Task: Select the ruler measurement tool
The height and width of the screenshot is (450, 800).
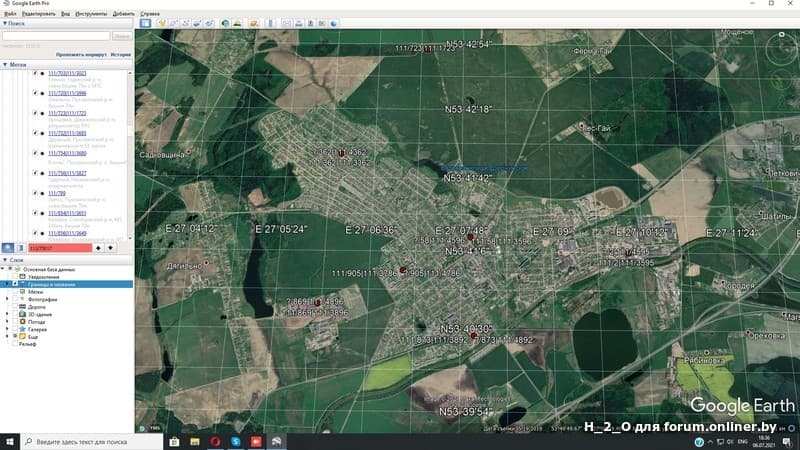Action: click(x=268, y=22)
